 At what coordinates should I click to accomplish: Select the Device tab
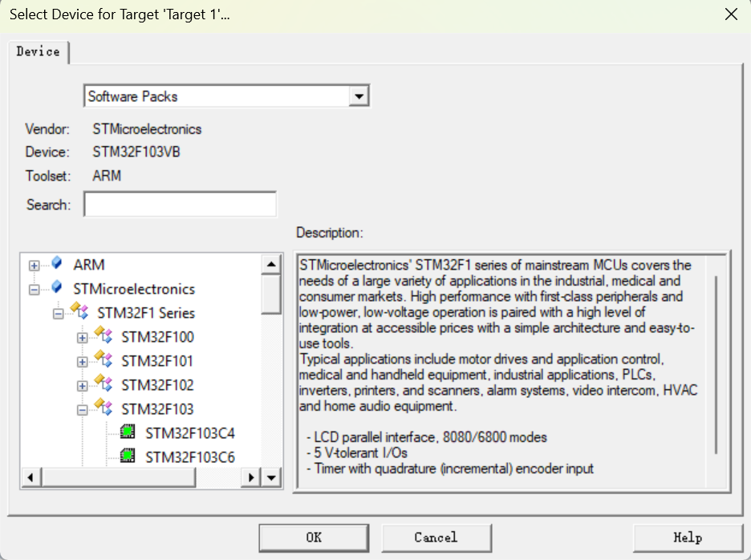[x=39, y=51]
